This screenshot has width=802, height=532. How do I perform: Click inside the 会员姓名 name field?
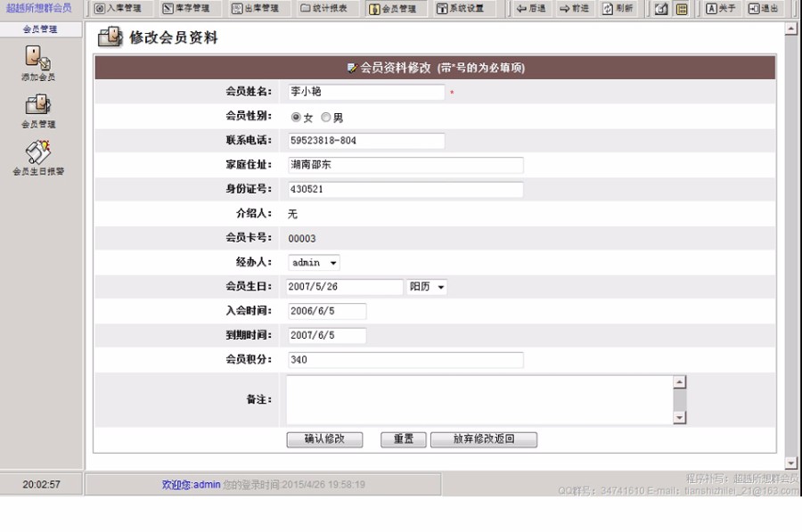tap(364, 92)
